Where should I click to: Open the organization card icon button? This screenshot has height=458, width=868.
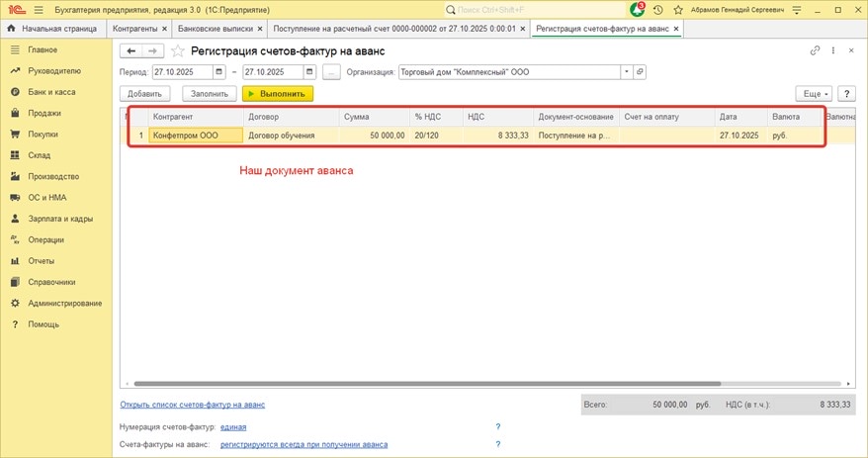[x=640, y=72]
